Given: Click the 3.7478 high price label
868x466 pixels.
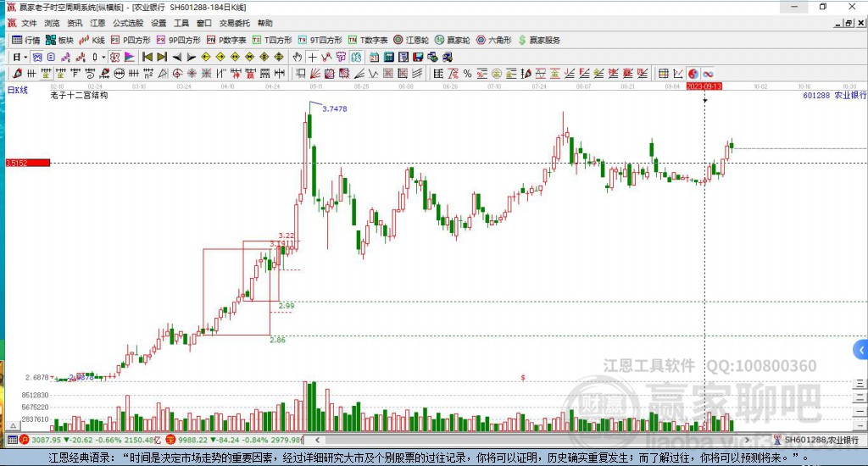Looking at the screenshot, I should pos(334,109).
